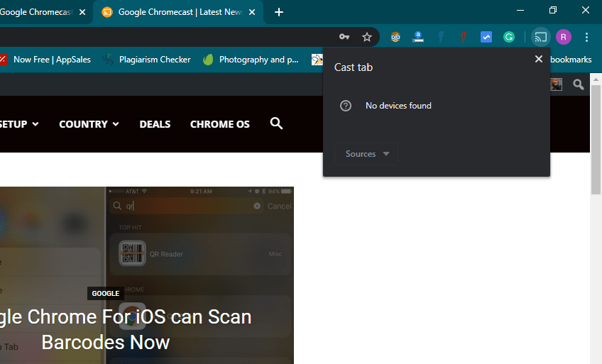Expand the COUNTRY menu

click(x=89, y=124)
